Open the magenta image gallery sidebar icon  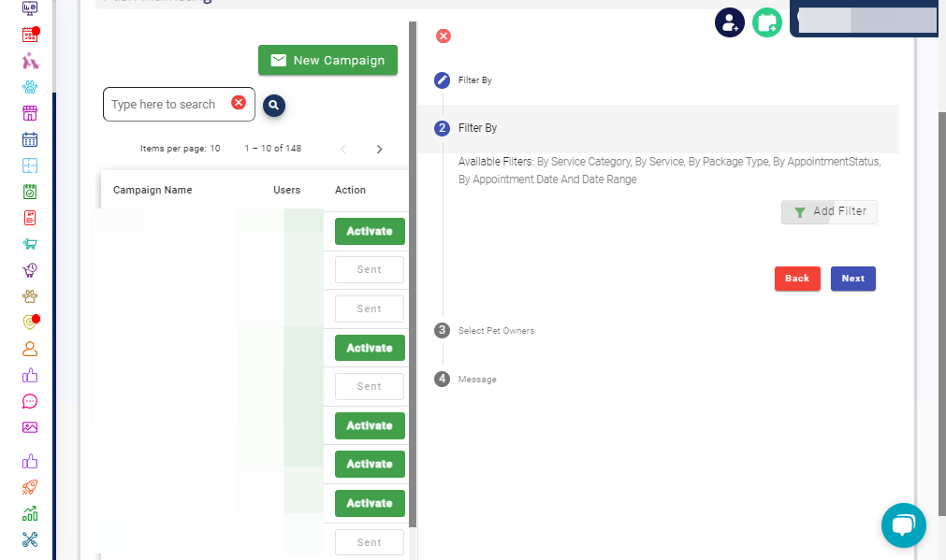point(30,427)
